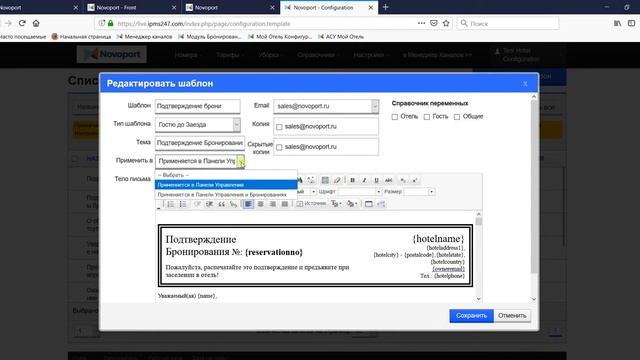
Task: Check the Скрытые копии sales@novoport.ru checkbox
Action: coord(279,147)
